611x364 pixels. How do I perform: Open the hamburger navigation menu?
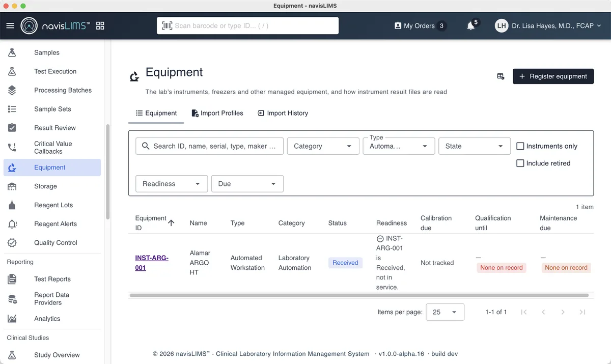[x=10, y=25]
